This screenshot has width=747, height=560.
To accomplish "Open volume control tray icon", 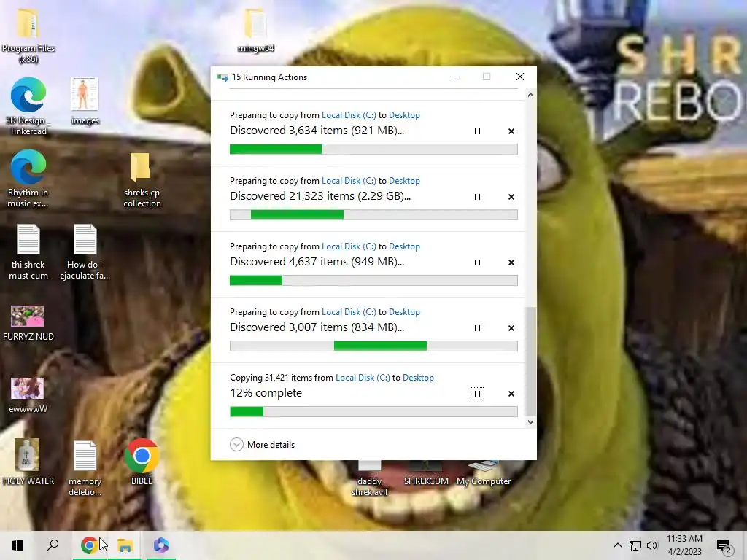I will coord(652,545).
